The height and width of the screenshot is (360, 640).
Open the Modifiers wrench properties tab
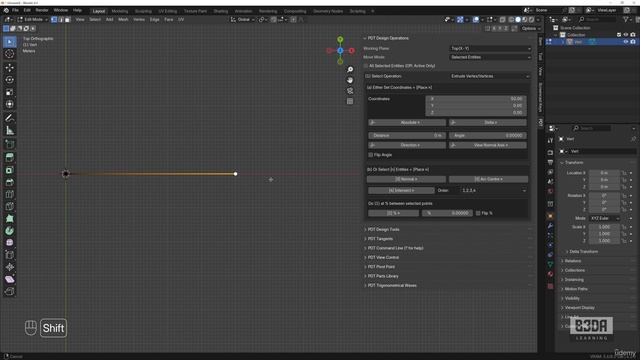[550, 226]
